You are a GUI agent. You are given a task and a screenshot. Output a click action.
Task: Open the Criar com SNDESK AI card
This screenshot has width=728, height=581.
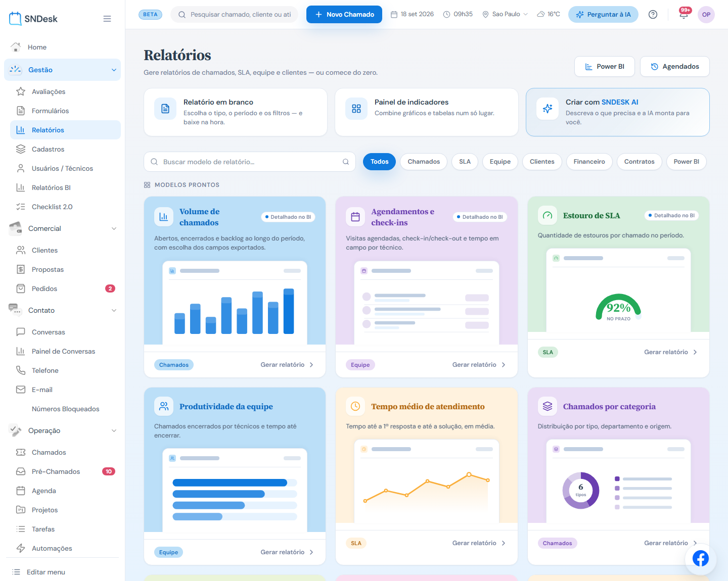coord(618,112)
